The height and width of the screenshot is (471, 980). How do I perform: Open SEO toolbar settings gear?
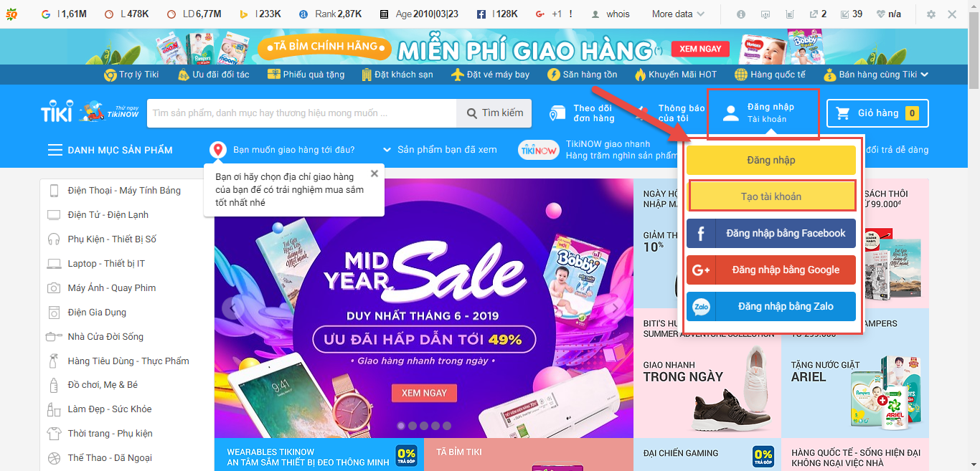[x=931, y=14]
